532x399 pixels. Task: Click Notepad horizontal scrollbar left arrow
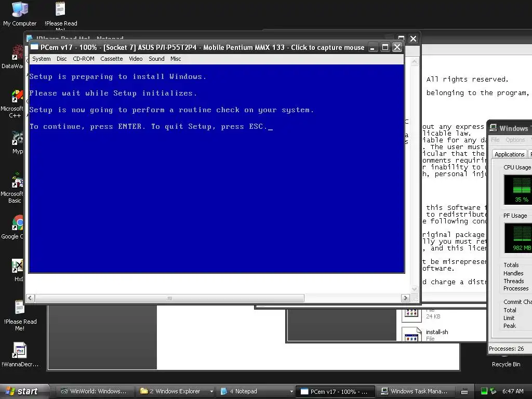tap(30, 298)
